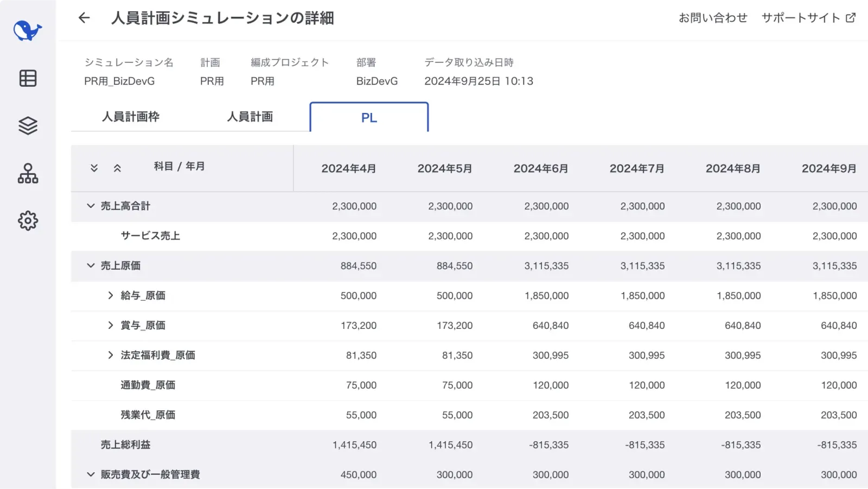Collapse all rows with double-up chevron

pyautogui.click(x=117, y=168)
